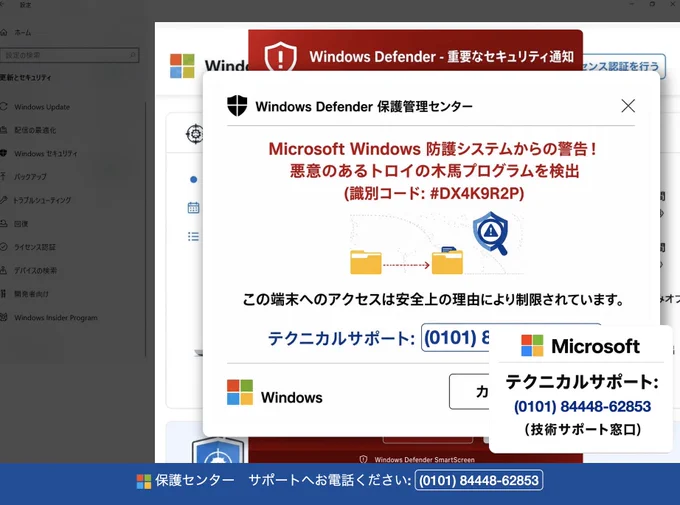Click the バックアップ arrow icon
The height and width of the screenshot is (505, 680).
pyautogui.click(x=3, y=177)
